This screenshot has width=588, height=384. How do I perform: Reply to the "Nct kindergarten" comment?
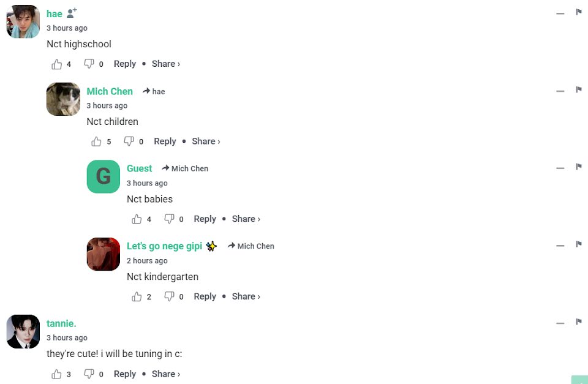click(x=205, y=296)
